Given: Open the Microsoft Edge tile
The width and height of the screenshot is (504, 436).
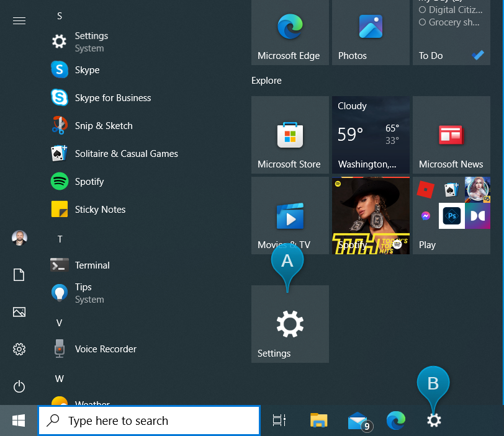Looking at the screenshot, I should click(x=290, y=32).
